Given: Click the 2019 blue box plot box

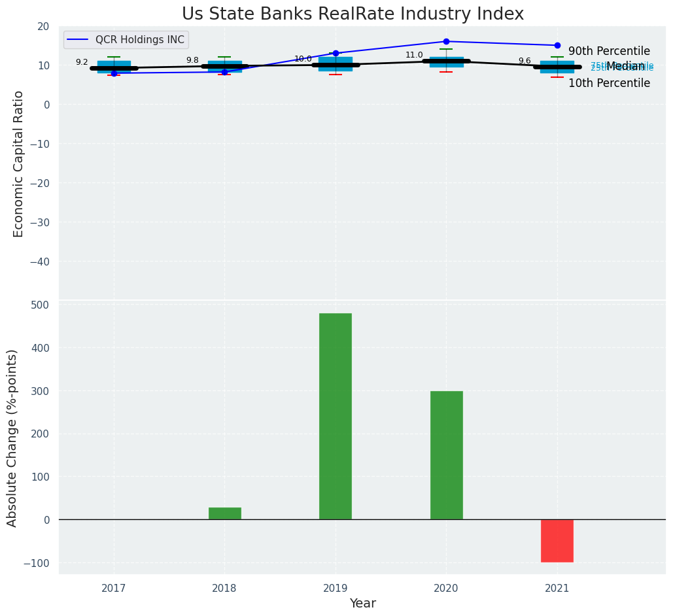Looking at the screenshot, I should (x=336, y=64).
